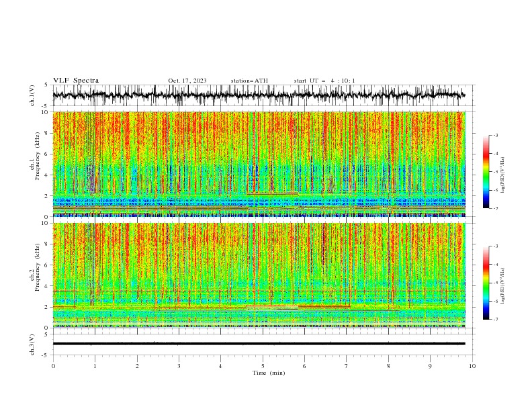
Task: Click the time axis tick label "3"
Action: point(179,366)
